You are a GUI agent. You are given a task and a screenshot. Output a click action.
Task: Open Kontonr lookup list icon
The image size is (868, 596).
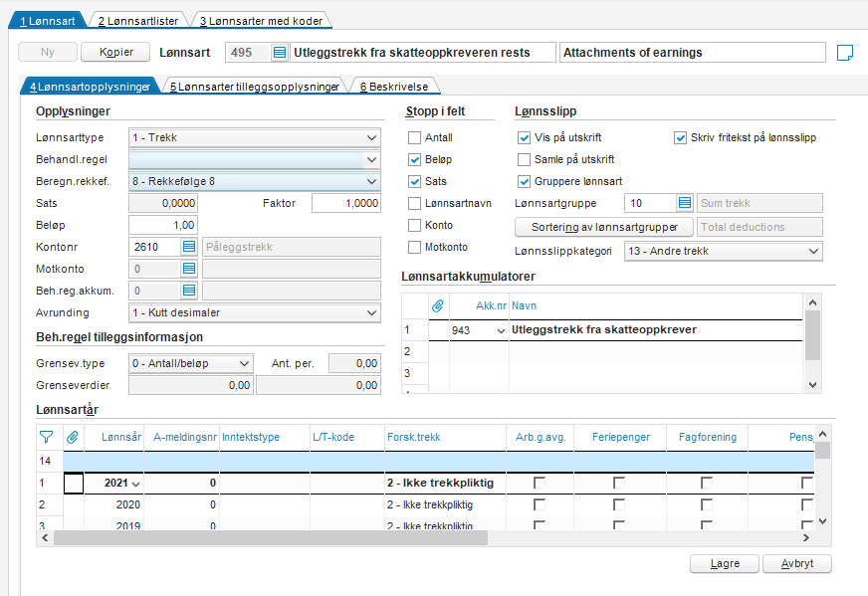tap(189, 247)
